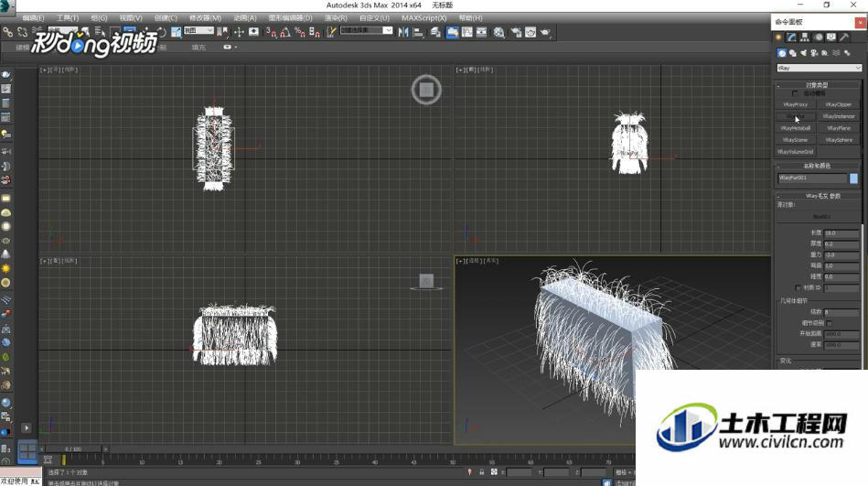Screen dimensions: 868x486
Task: Switch to the Hierarchy panel tab
Action: pyautogui.click(x=805, y=38)
